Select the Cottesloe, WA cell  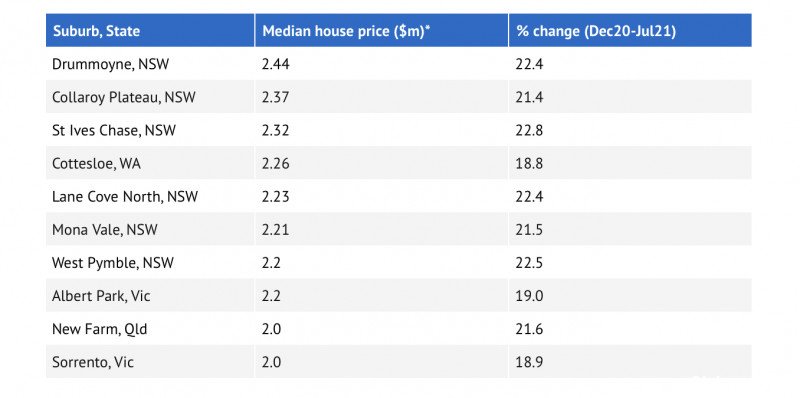pyautogui.click(x=150, y=163)
